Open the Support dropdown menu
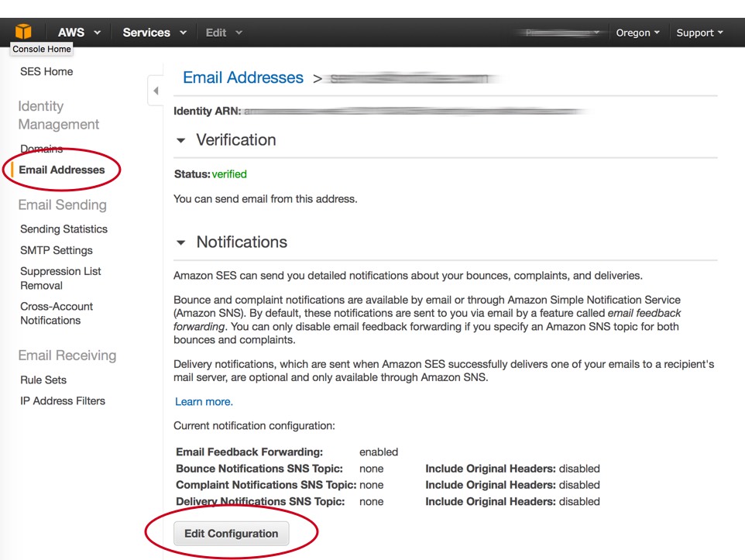 click(699, 33)
